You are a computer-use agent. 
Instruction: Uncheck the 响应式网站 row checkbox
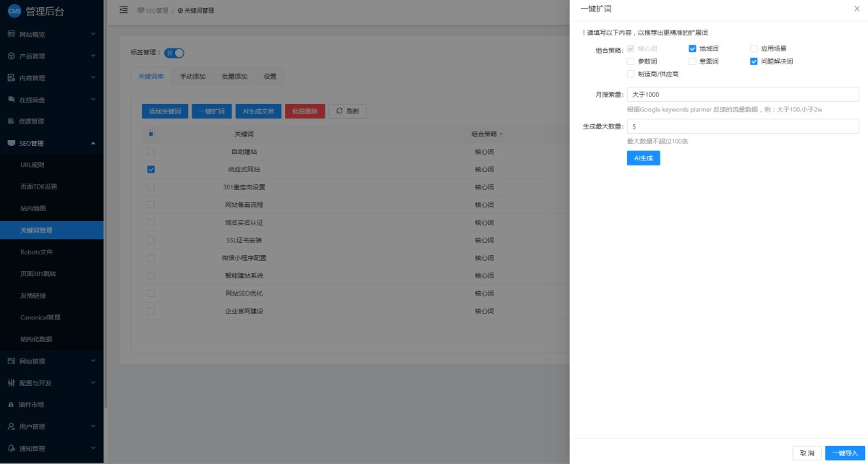point(150,169)
